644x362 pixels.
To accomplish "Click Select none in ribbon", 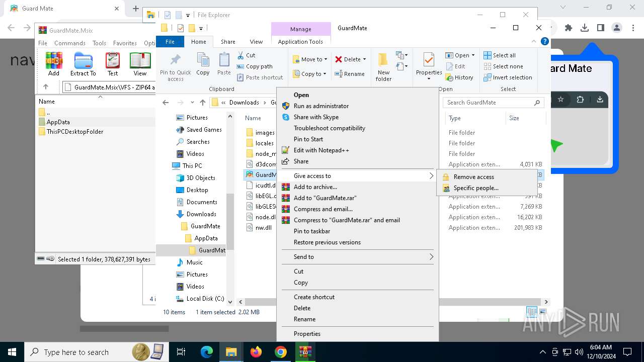I will point(503,66).
